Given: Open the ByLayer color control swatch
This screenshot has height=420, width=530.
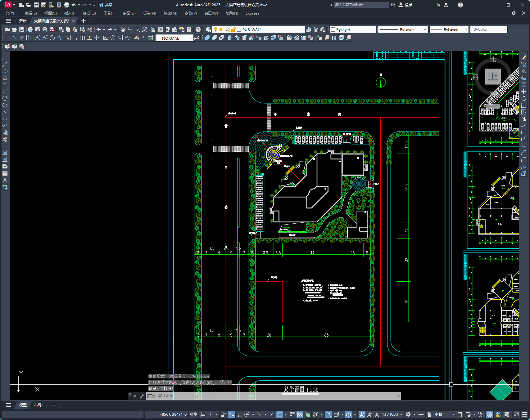Looking at the screenshot, I should [x=353, y=29].
